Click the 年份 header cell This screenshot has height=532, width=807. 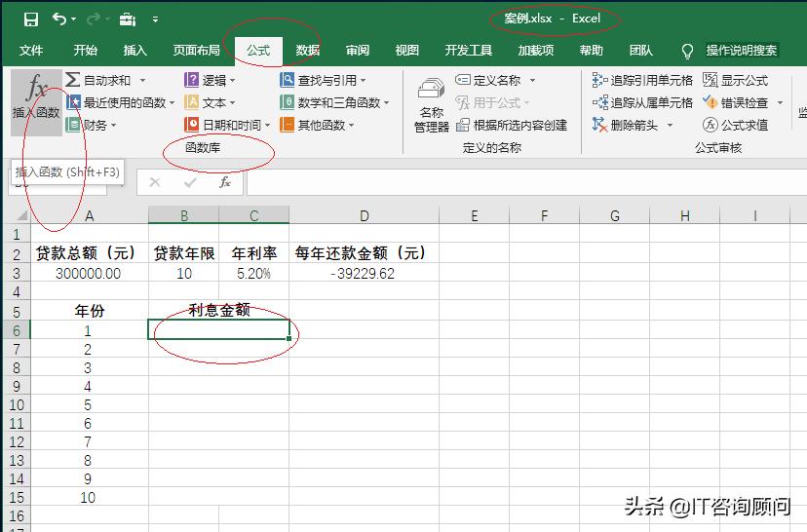(x=90, y=310)
